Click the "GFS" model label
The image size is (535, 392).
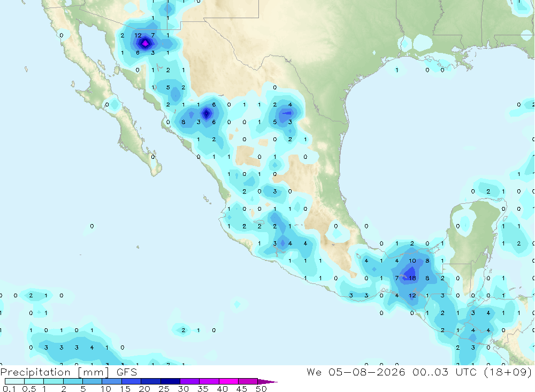[127, 372]
